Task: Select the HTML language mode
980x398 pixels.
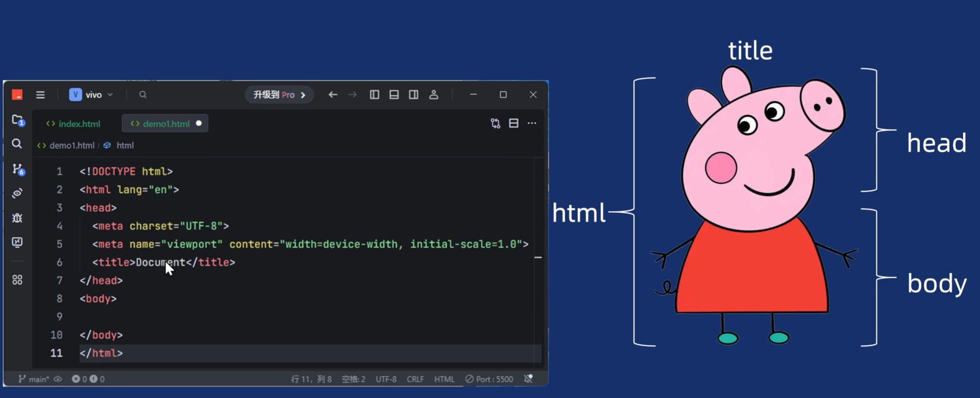Action: (x=445, y=379)
